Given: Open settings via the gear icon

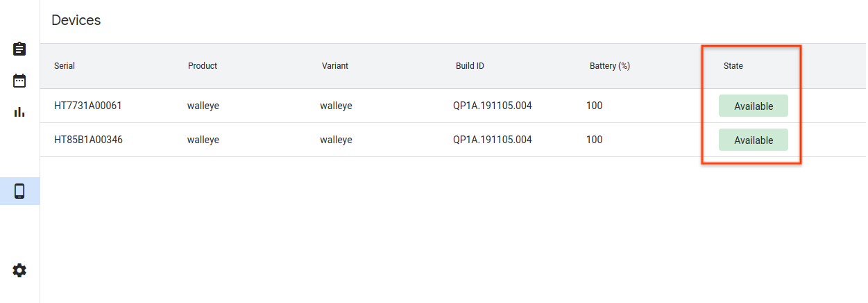Looking at the screenshot, I should (x=19, y=270).
